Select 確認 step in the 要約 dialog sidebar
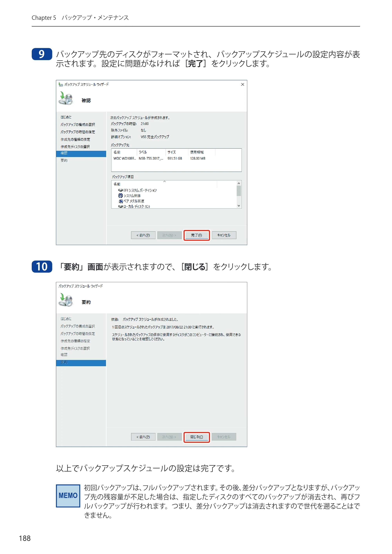The height and width of the screenshot is (554, 392). tap(64, 355)
